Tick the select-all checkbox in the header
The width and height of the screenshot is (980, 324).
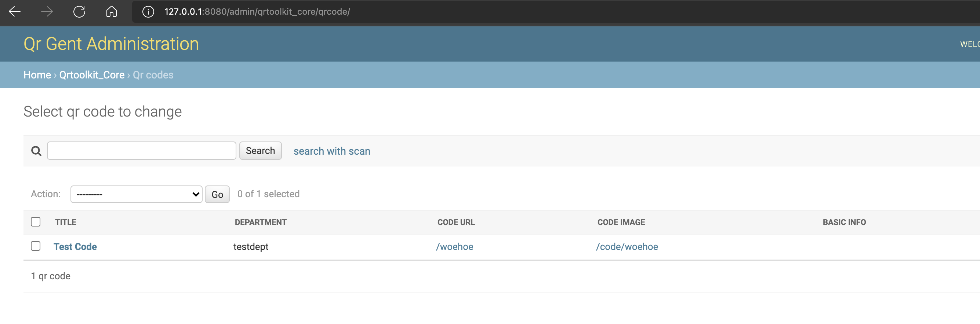[36, 222]
